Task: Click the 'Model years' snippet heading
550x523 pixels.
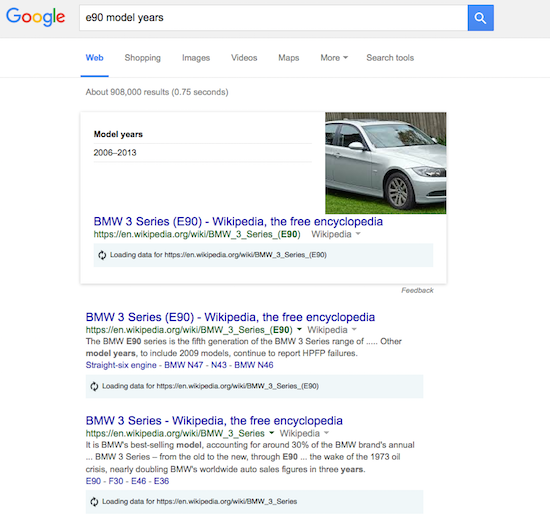Action: coord(118,134)
